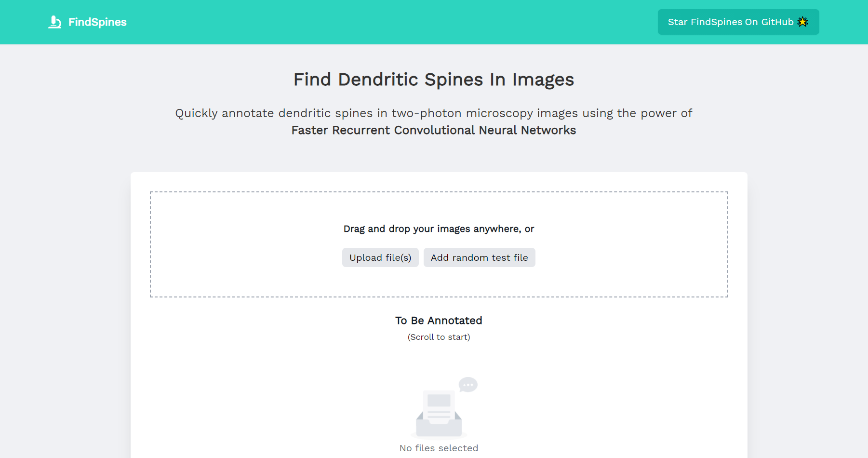Click the 'To Be Annotated' heading

(x=438, y=320)
